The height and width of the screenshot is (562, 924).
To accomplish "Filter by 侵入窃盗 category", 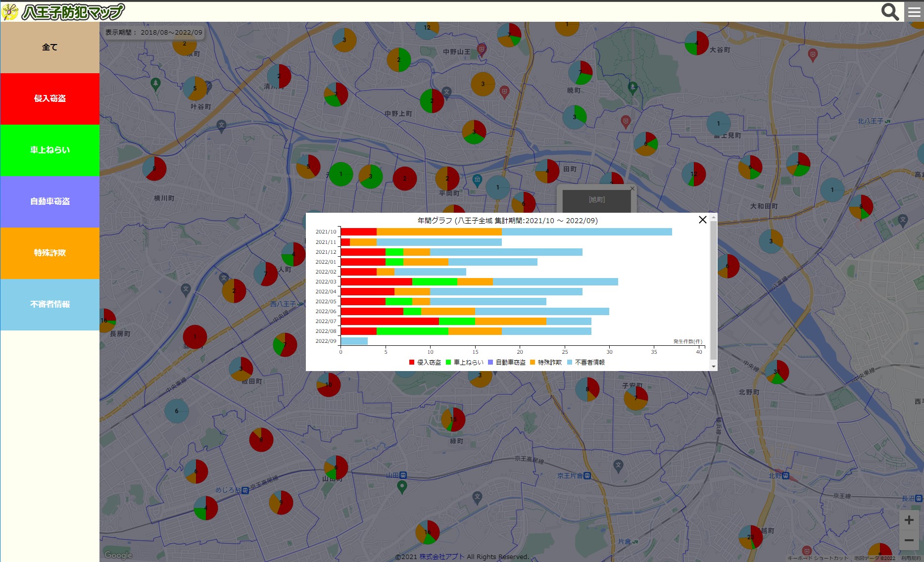I will click(49, 99).
